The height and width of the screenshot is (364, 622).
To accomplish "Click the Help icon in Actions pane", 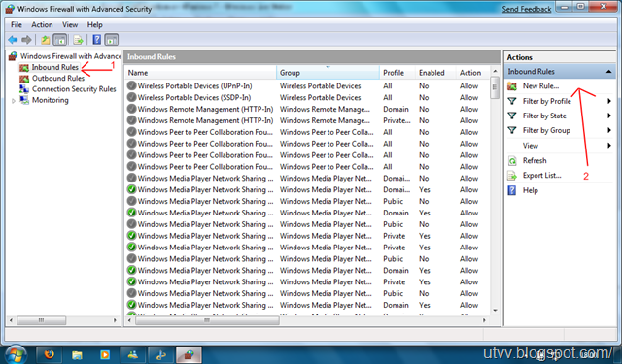I will 512,190.
